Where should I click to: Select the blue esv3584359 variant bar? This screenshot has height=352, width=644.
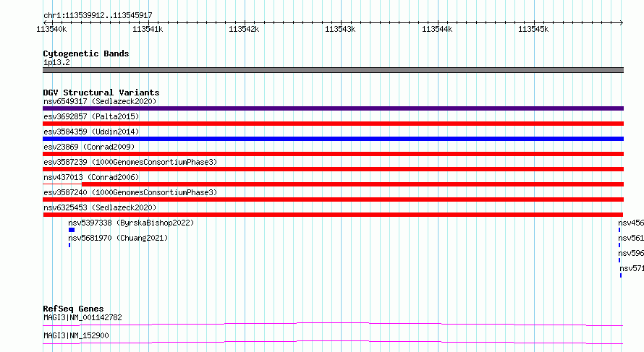pos(333,139)
